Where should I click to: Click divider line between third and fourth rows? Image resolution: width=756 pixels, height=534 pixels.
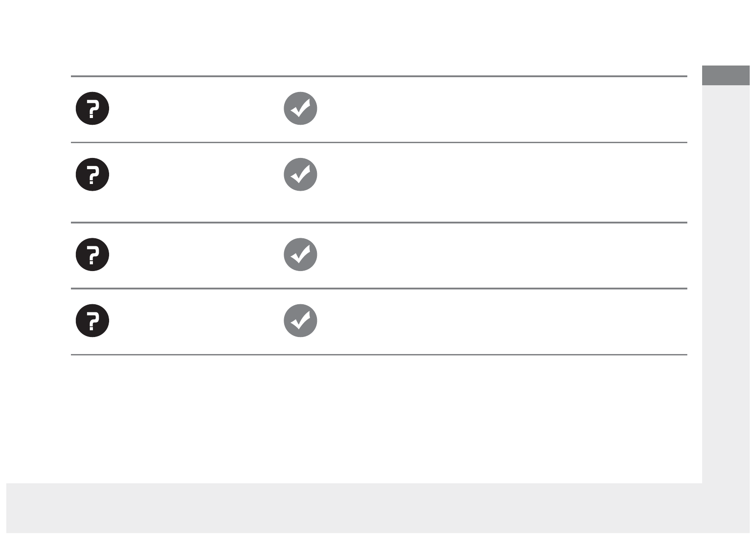(379, 289)
